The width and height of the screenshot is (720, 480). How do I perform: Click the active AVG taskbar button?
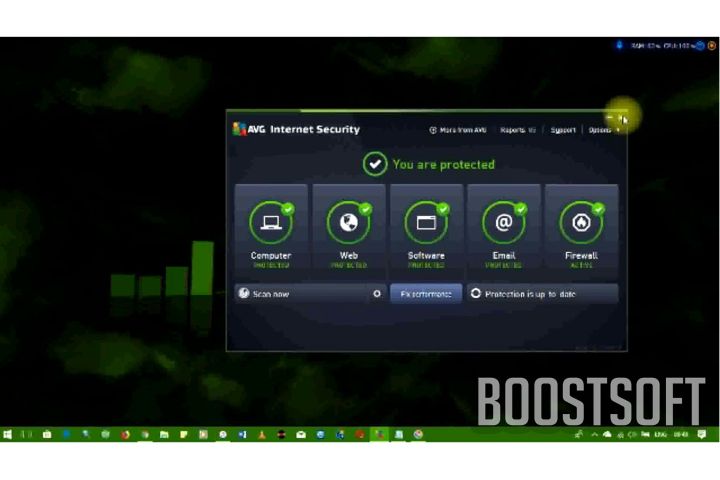pyautogui.click(x=379, y=434)
